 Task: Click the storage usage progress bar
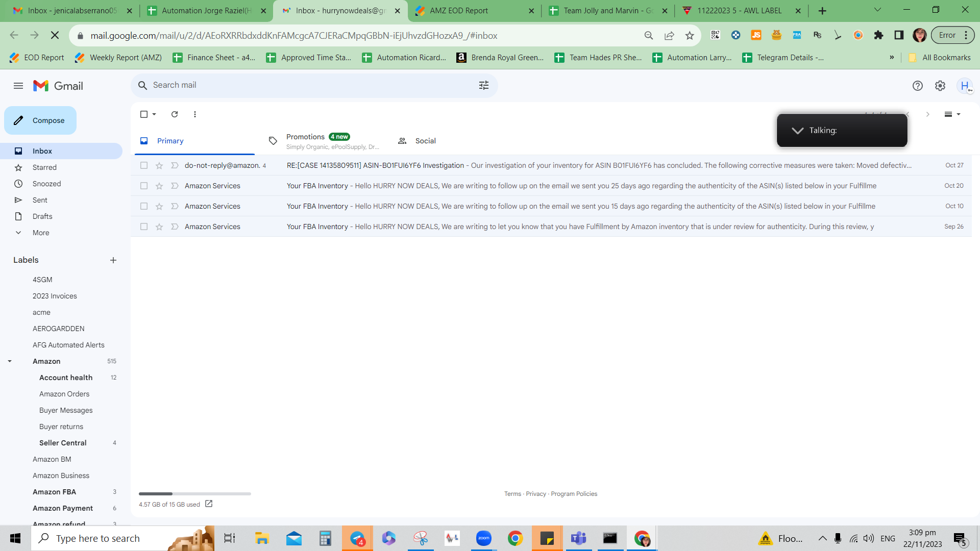(x=195, y=494)
